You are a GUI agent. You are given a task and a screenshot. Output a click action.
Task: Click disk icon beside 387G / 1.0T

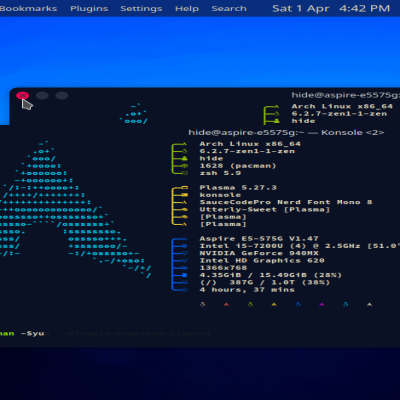point(184,283)
